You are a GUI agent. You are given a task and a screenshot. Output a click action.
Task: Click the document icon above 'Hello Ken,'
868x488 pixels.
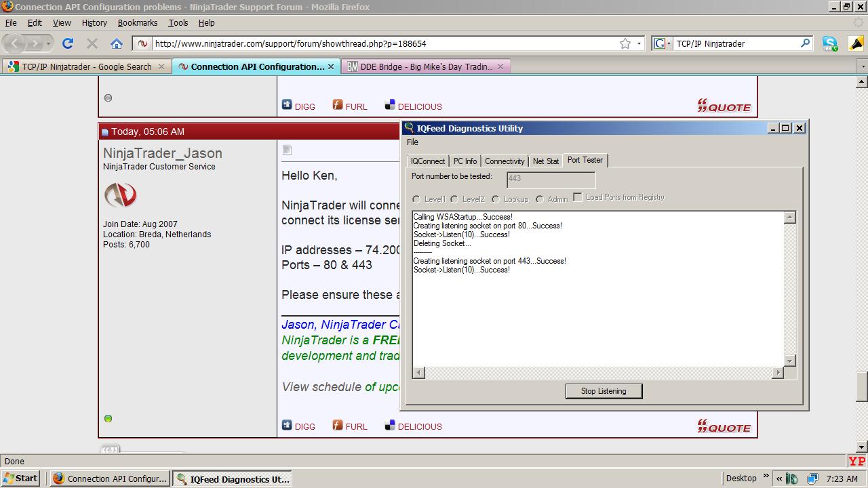287,150
